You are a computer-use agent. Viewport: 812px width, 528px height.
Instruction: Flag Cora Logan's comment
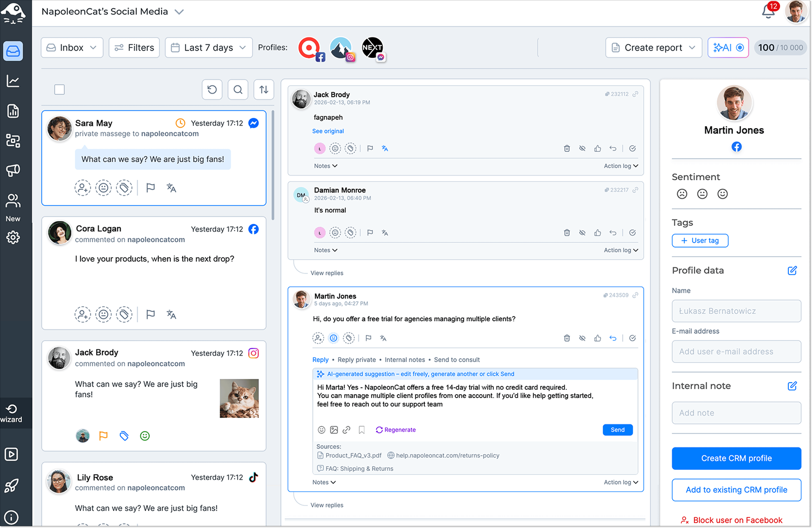[150, 314]
